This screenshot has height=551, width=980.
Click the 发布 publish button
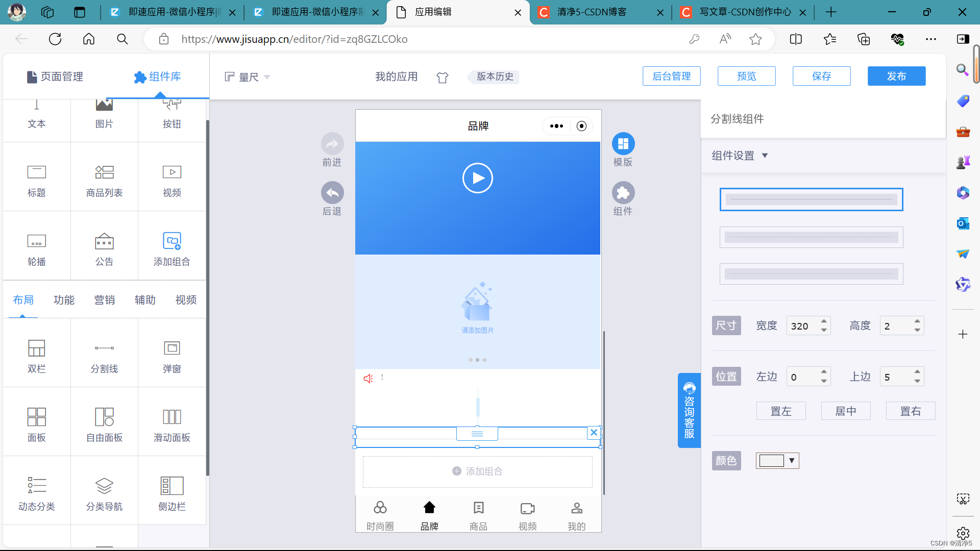point(896,76)
